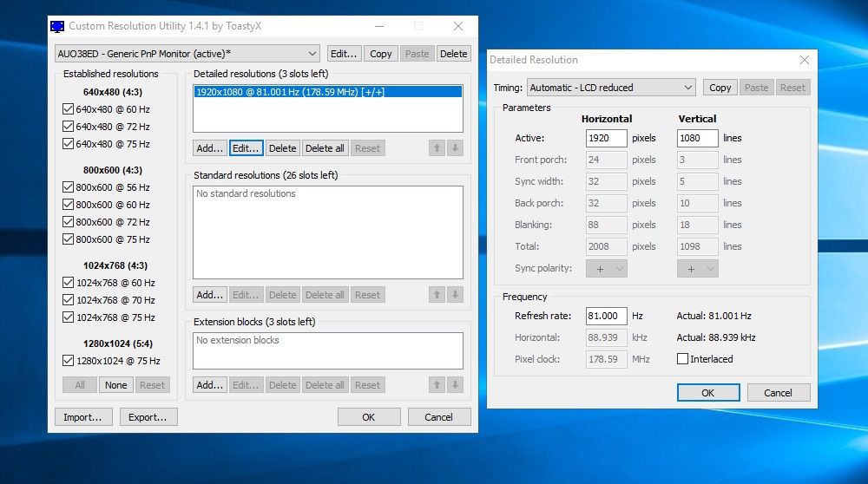Click vertical Total lines field
Screen dimensions: 868x484
tap(698, 246)
